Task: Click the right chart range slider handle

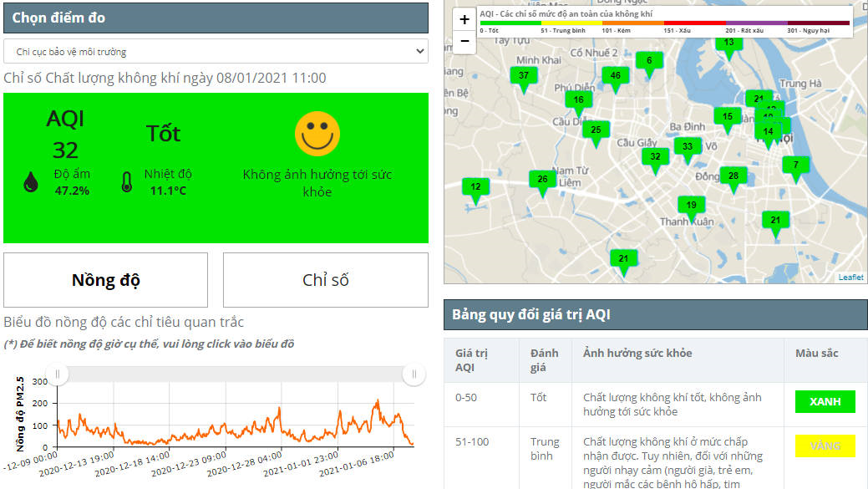Action: [414, 375]
